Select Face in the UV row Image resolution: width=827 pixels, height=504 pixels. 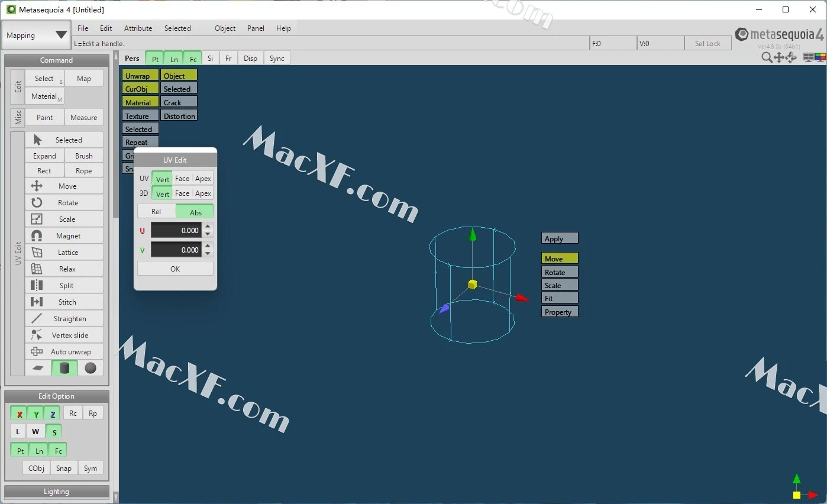[x=182, y=178]
